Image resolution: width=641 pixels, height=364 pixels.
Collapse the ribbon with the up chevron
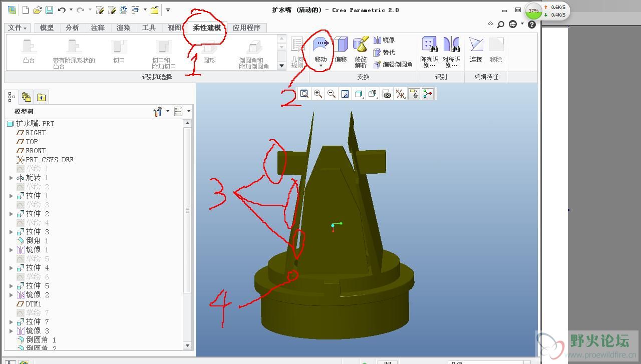pyautogui.click(x=491, y=24)
